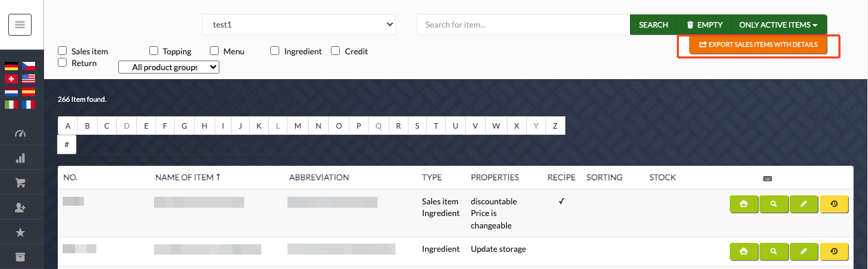Select the # filter tab
The width and height of the screenshot is (868, 269).
[67, 144]
